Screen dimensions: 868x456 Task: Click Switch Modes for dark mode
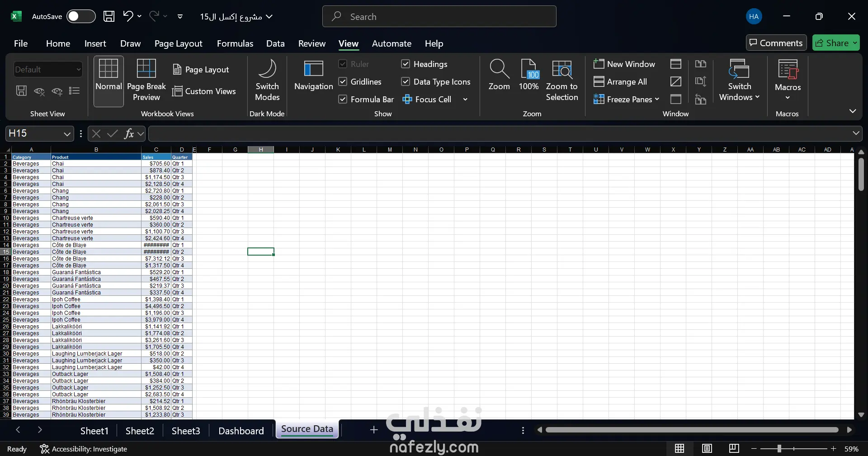click(x=267, y=81)
